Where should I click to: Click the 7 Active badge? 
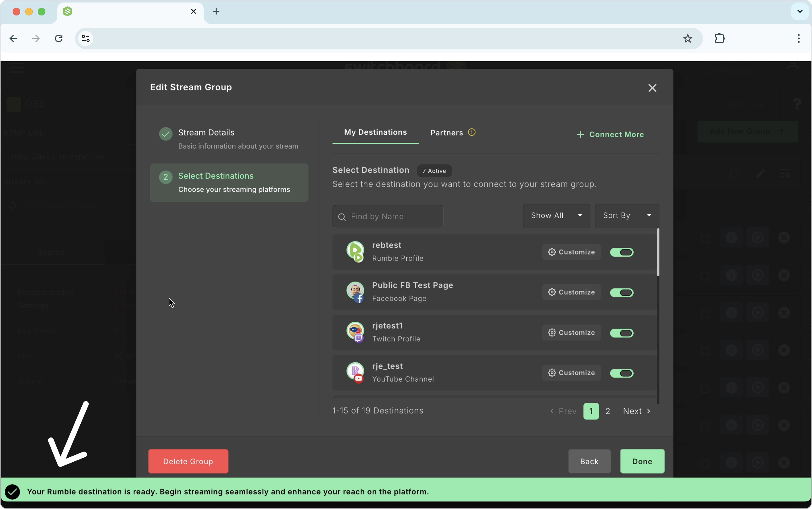[434, 171]
